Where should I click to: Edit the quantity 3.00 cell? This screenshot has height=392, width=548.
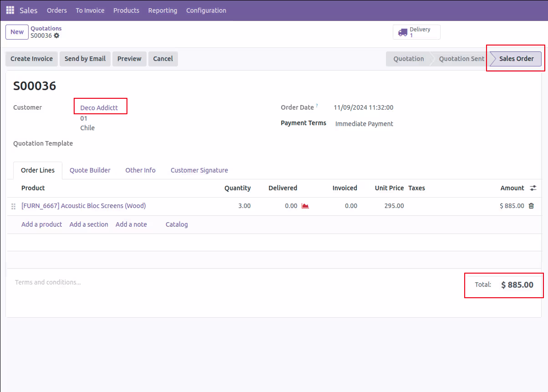click(244, 206)
